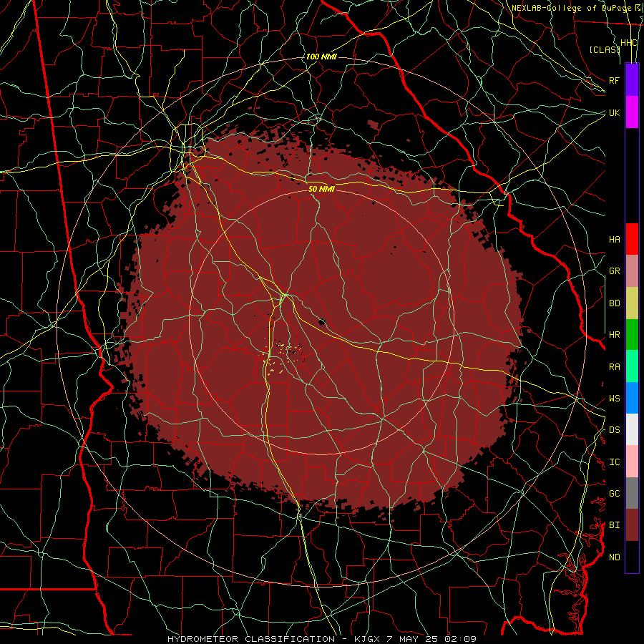Click the GC legend label
Image resolution: width=644 pixels, height=644 pixels.
click(x=615, y=494)
